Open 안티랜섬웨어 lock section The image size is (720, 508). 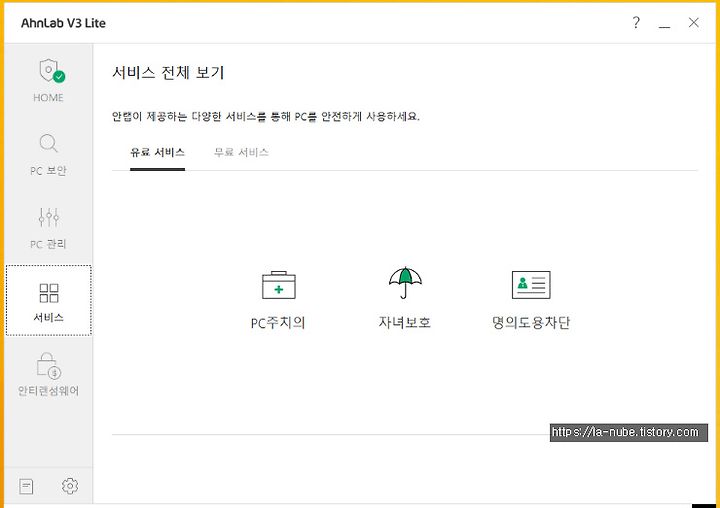49,374
